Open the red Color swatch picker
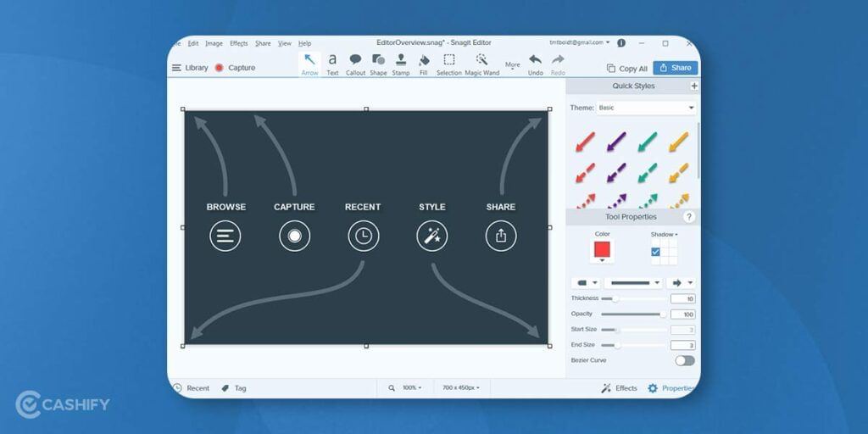Viewport: 868px width, 434px height. click(x=602, y=251)
